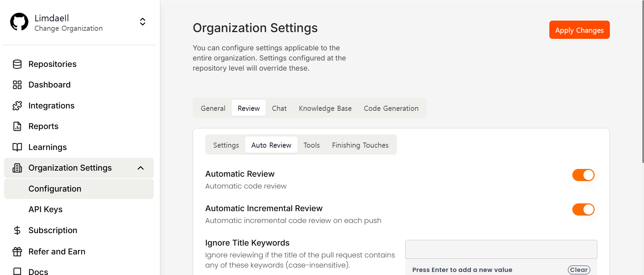Click the Subscription dollar sign icon
644x275 pixels.
pos(17,230)
